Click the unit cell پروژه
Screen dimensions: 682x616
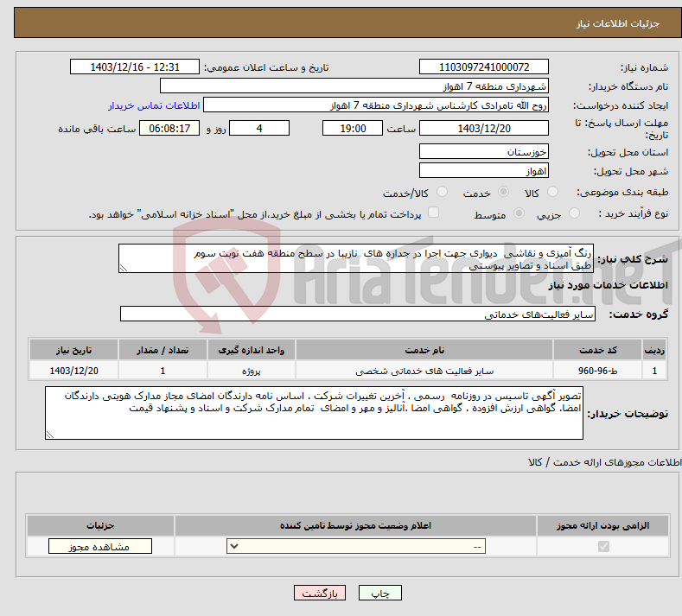click(x=252, y=371)
